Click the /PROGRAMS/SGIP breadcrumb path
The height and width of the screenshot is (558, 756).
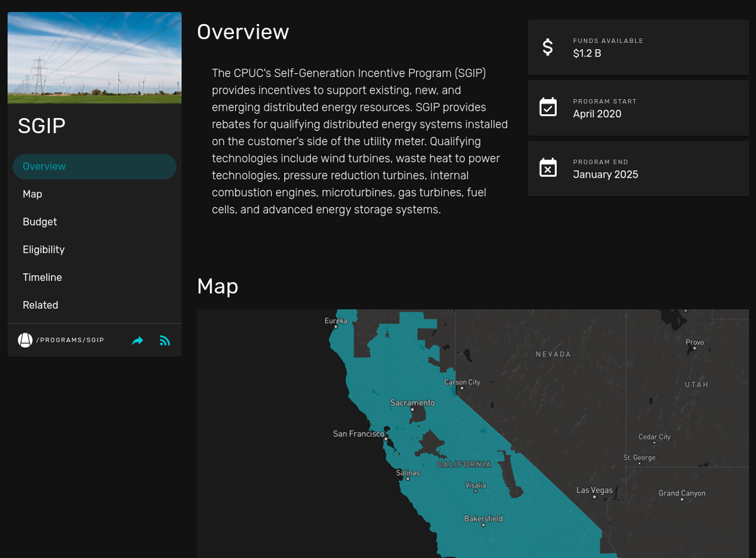[x=70, y=340]
